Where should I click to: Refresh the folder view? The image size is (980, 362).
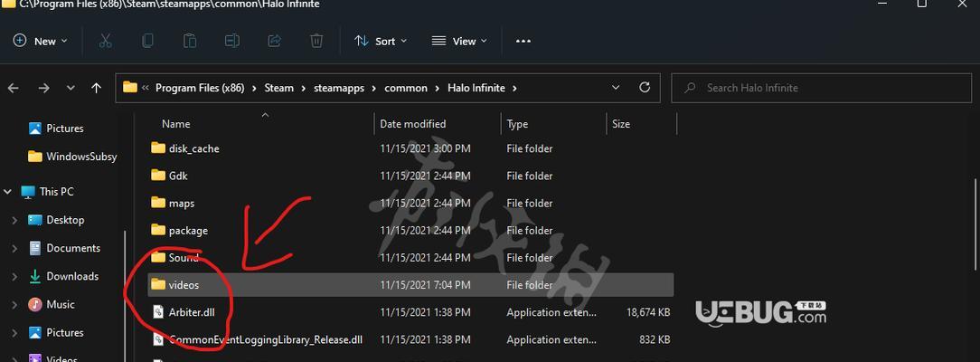[645, 88]
